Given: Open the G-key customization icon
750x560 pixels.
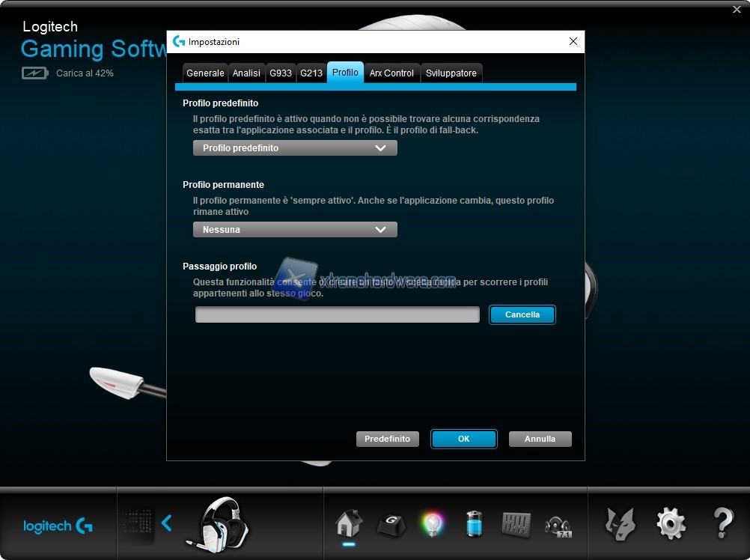Looking at the screenshot, I should [x=390, y=523].
